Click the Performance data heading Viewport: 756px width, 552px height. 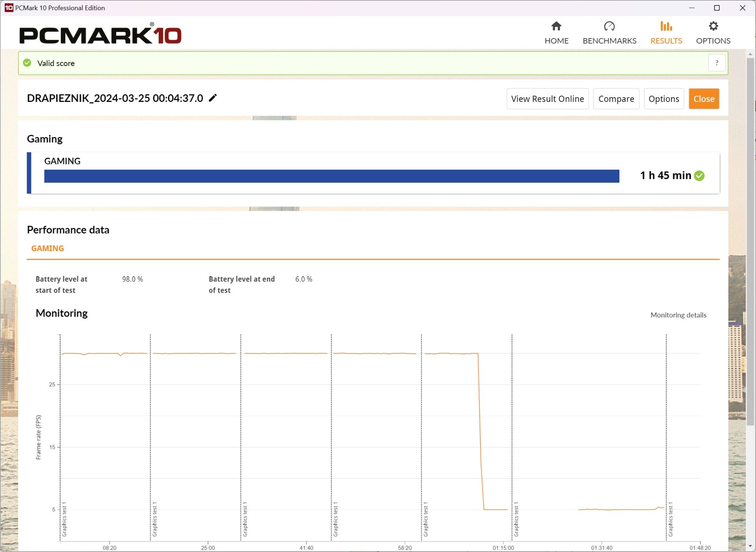[68, 230]
